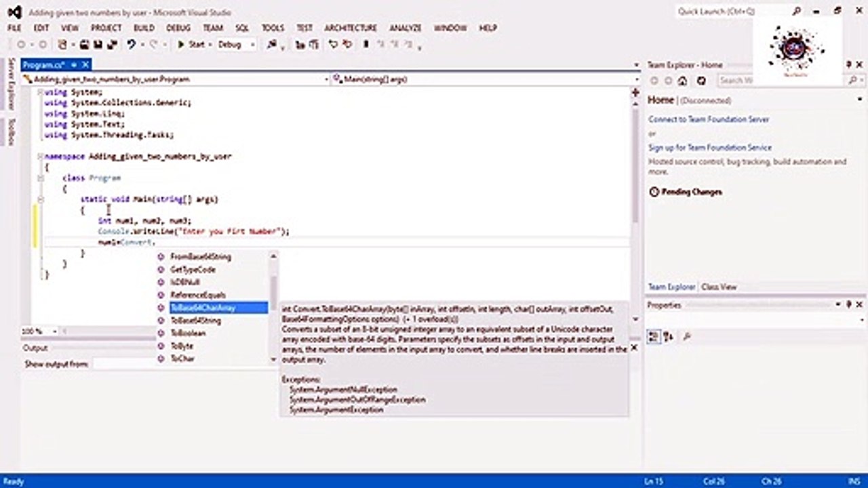Click Sign up for Team Foundation Service link
868x488 pixels.
710,147
